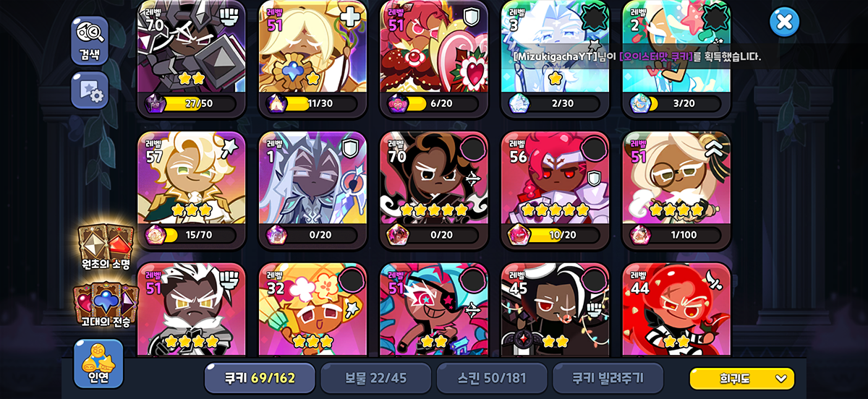Open the favorites settings star-gear icon

(90, 90)
